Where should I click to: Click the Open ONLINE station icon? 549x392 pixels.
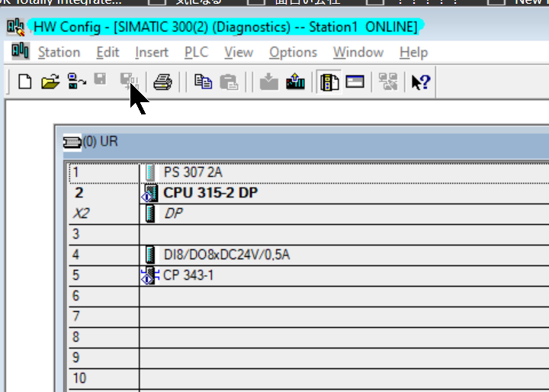(x=76, y=82)
